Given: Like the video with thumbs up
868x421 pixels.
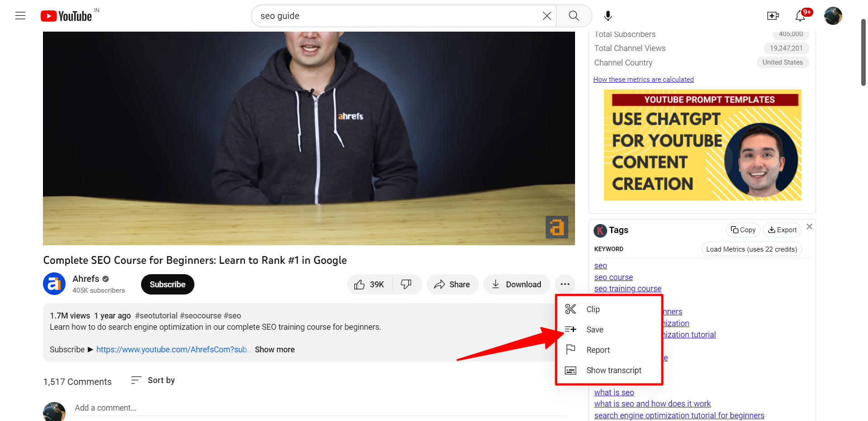Looking at the screenshot, I should point(369,285).
